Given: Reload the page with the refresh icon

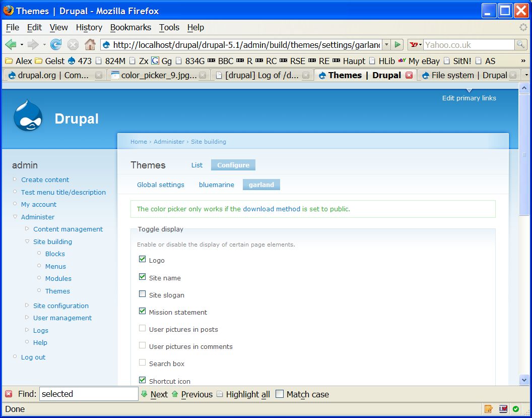Looking at the screenshot, I should pyautogui.click(x=55, y=44).
